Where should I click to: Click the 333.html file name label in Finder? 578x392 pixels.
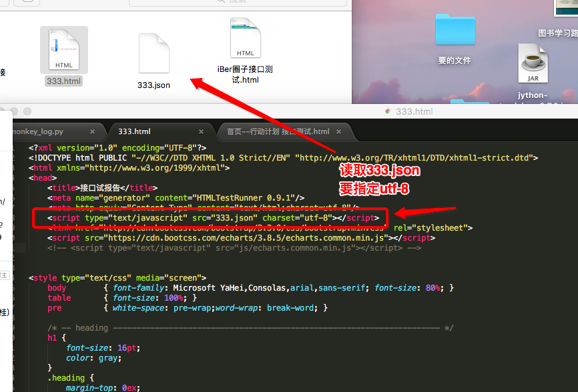tap(64, 81)
